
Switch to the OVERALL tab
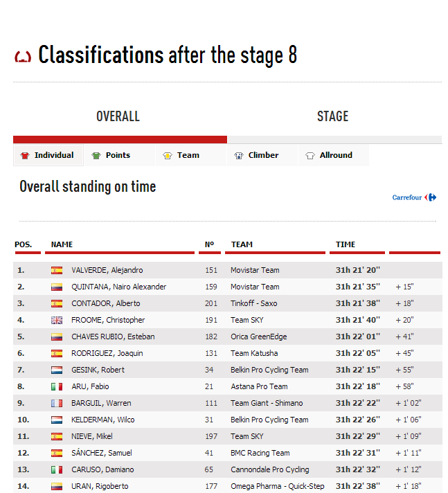[118, 116]
